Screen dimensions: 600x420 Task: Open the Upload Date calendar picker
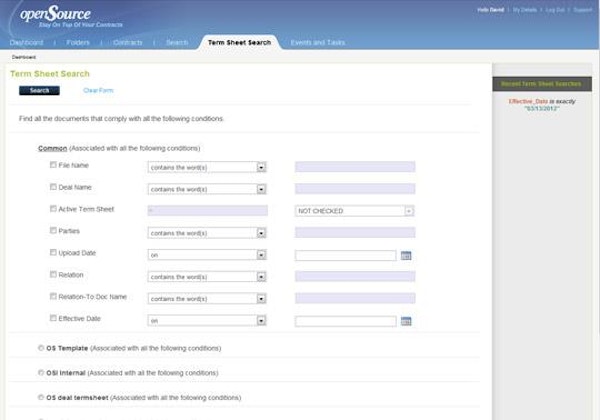406,256
